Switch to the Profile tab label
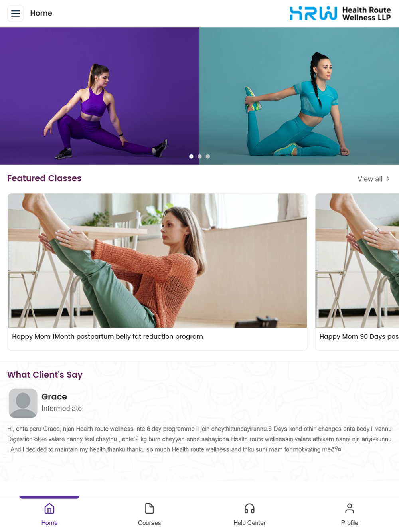The image size is (399, 532). coord(350,523)
